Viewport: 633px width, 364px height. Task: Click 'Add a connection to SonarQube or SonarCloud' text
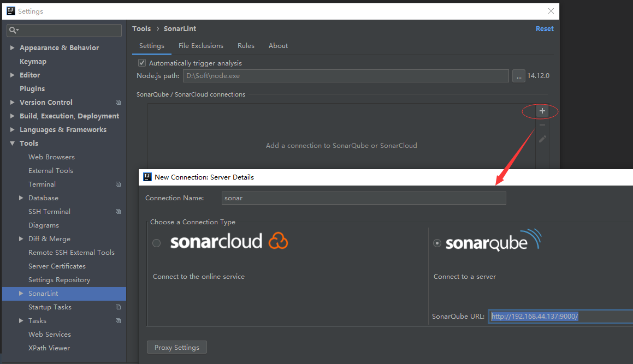coord(341,145)
